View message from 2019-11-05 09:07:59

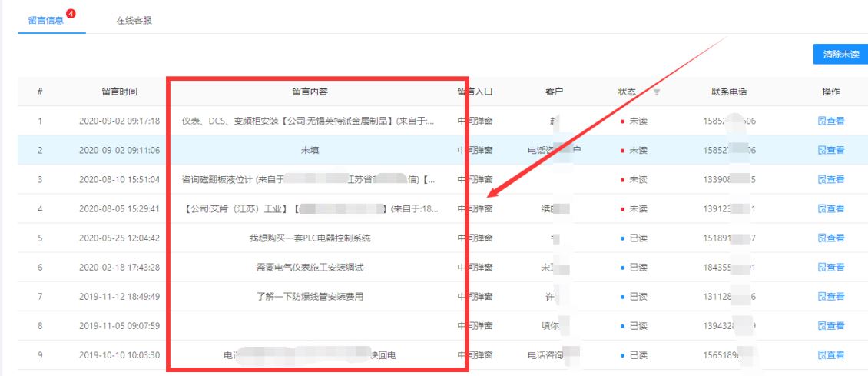(x=831, y=325)
